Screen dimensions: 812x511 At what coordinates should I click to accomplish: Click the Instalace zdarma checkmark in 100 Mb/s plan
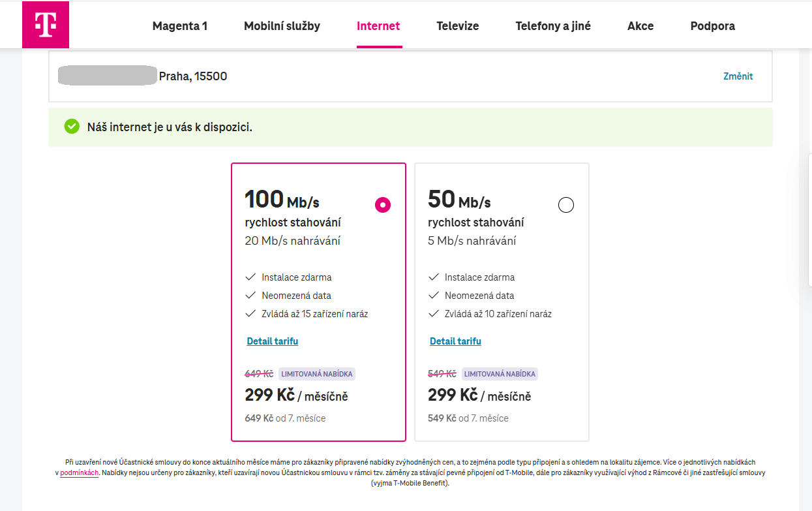click(x=250, y=277)
